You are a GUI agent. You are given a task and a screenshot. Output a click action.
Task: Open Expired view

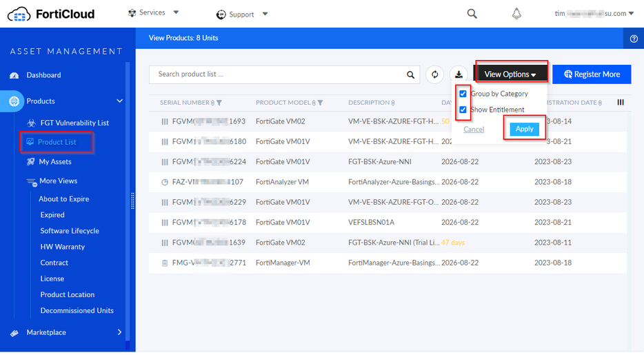tap(52, 214)
